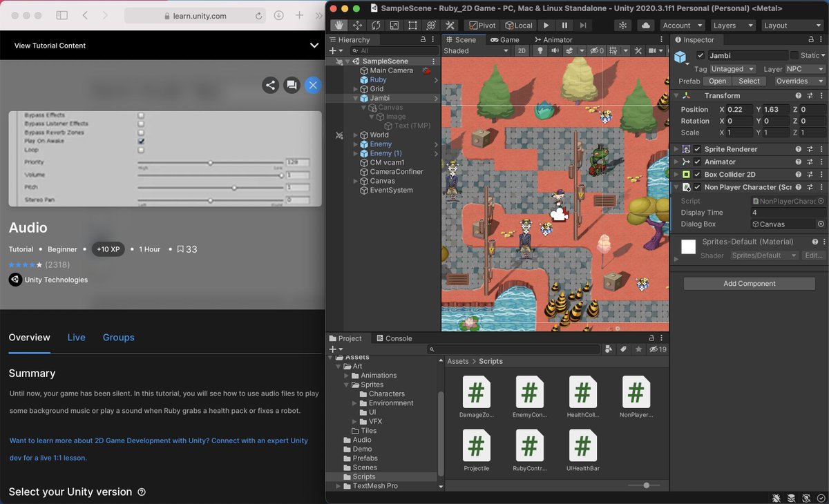This screenshot has width=829, height=504.
Task: Select the Rect tool
Action: pyautogui.click(x=412, y=26)
